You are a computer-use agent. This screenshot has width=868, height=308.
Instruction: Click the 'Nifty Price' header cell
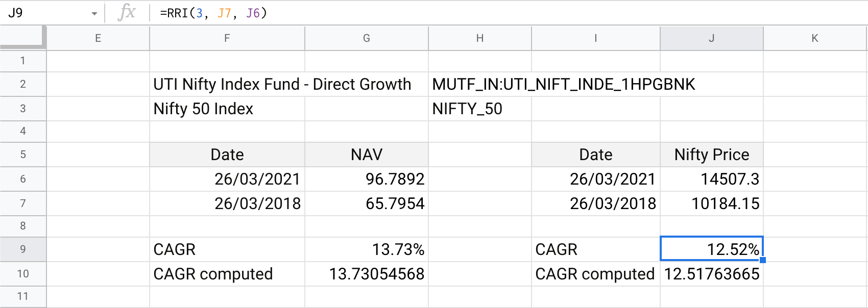pyautogui.click(x=712, y=155)
